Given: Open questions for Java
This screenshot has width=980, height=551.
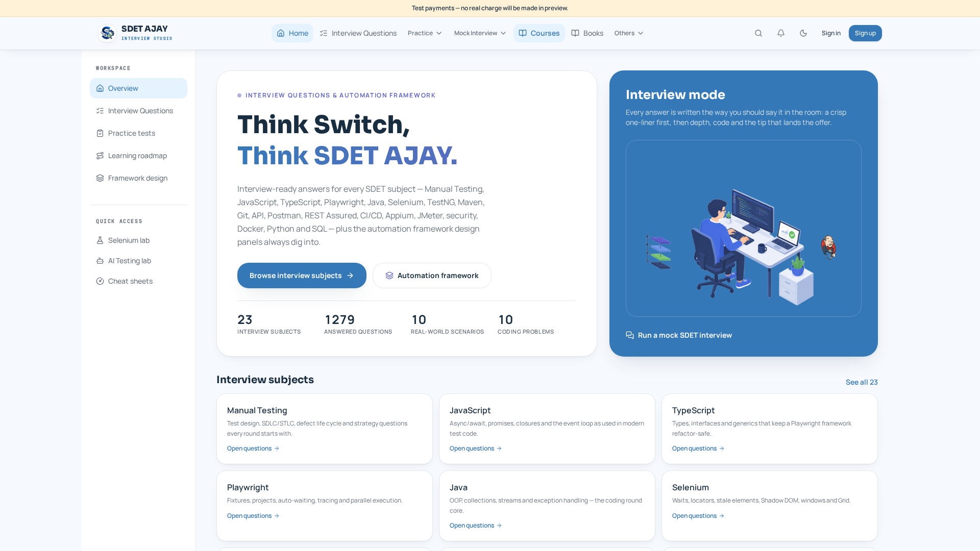Looking at the screenshot, I should pos(476,525).
